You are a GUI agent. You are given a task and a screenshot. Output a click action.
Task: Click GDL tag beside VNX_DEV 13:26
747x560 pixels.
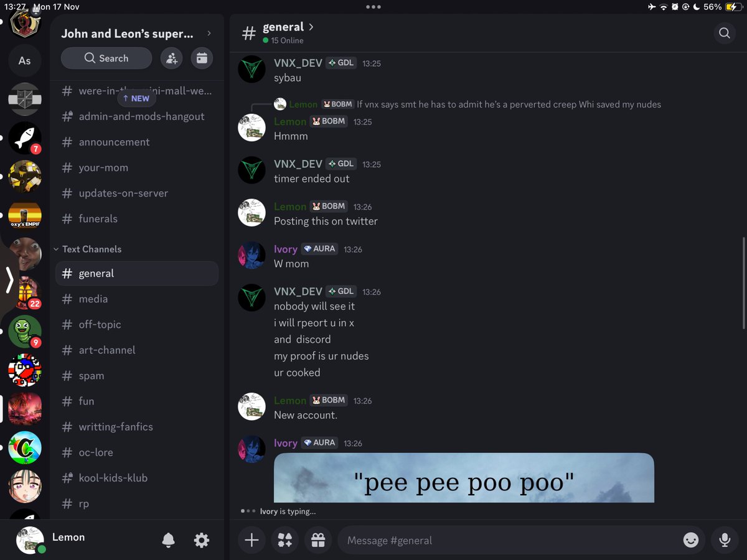click(x=342, y=291)
